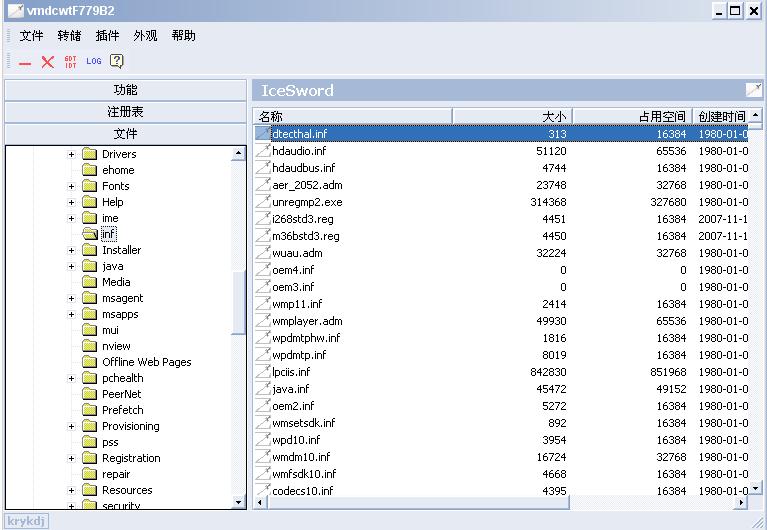Click the question mark help icon

116,61
